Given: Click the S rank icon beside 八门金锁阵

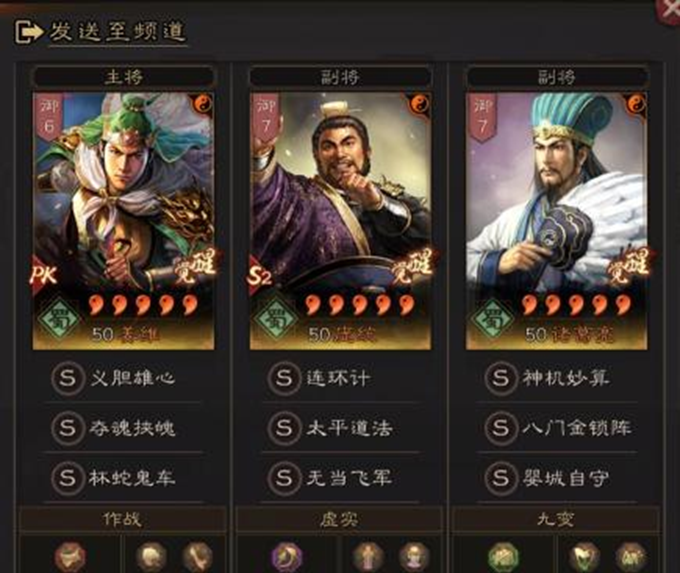Looking at the screenshot, I should tap(500, 429).
